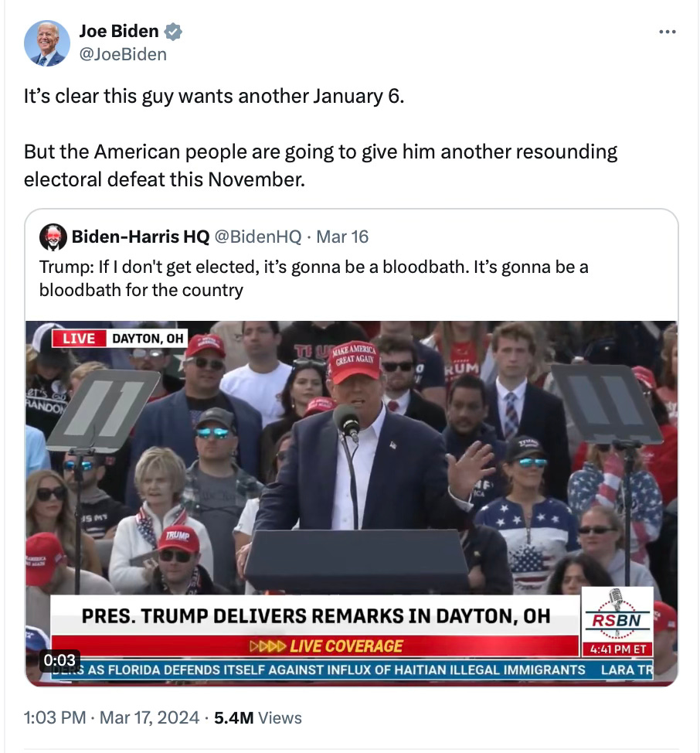Open the 5.4M Views count
Screen dimensions: 700x753
(258, 718)
